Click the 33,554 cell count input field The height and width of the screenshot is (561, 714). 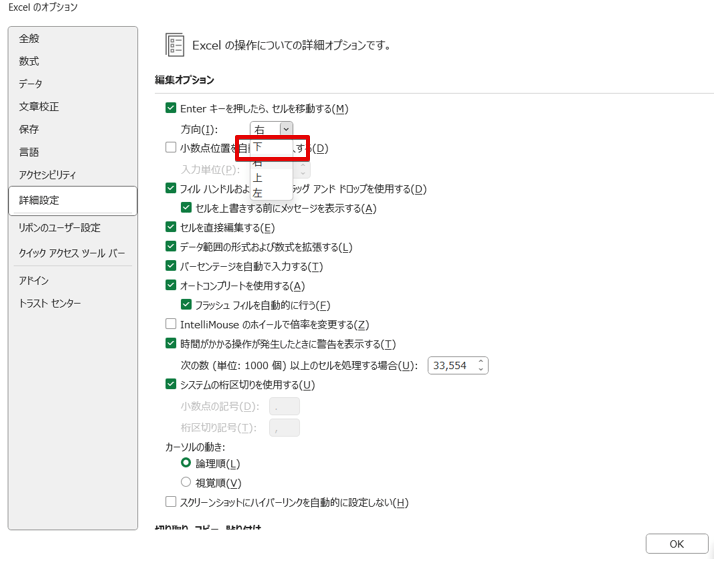pos(451,366)
